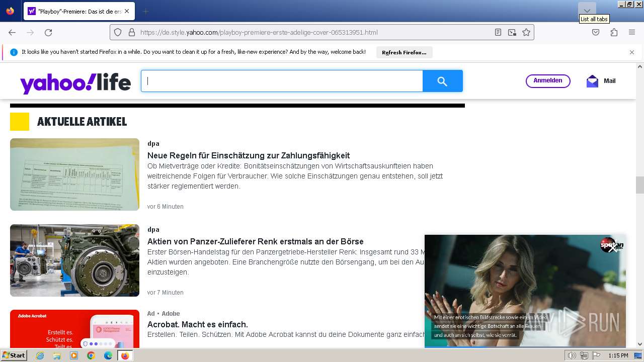Launch Internet Explorer from taskbar
This screenshot has width=644, height=362.
click(x=40, y=355)
